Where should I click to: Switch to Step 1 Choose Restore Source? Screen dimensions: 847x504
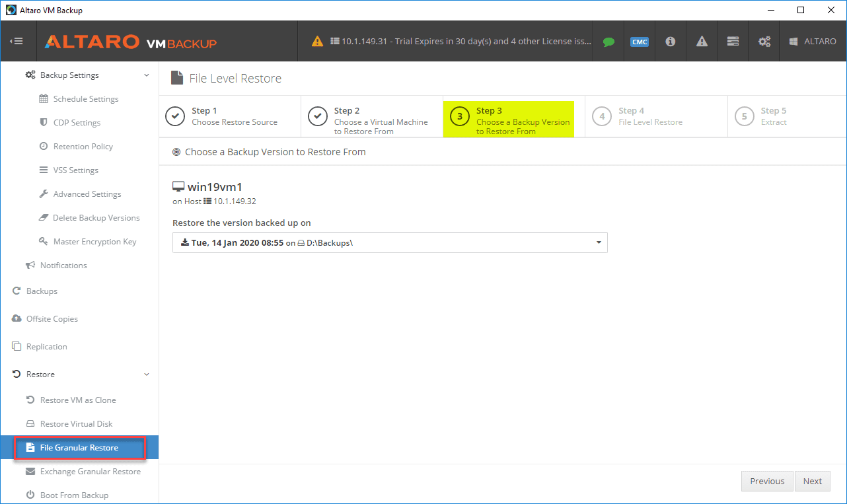click(229, 116)
